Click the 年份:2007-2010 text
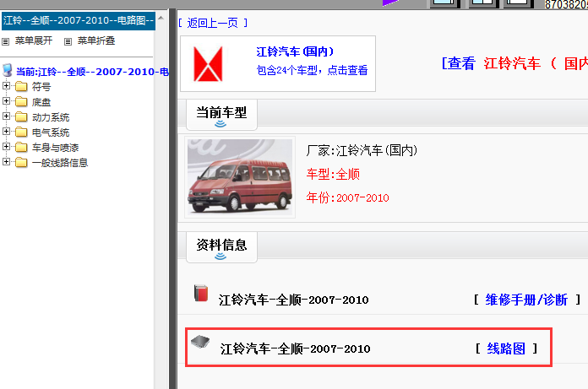 (x=347, y=197)
